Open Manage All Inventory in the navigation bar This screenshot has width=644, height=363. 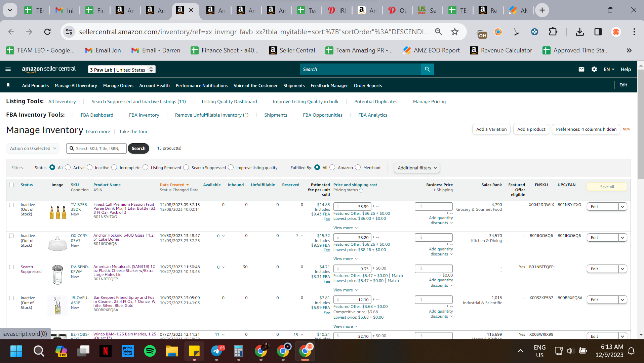coord(76,85)
